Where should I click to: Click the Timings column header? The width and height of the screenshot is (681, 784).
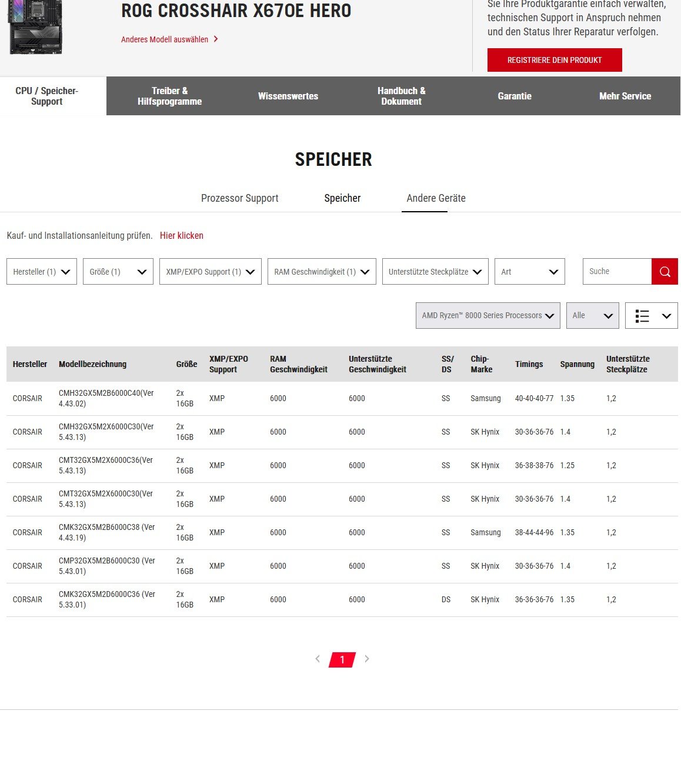click(529, 364)
